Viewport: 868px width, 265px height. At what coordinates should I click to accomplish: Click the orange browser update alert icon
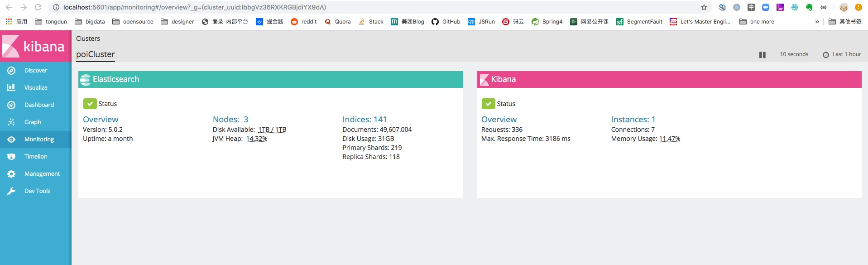(858, 7)
